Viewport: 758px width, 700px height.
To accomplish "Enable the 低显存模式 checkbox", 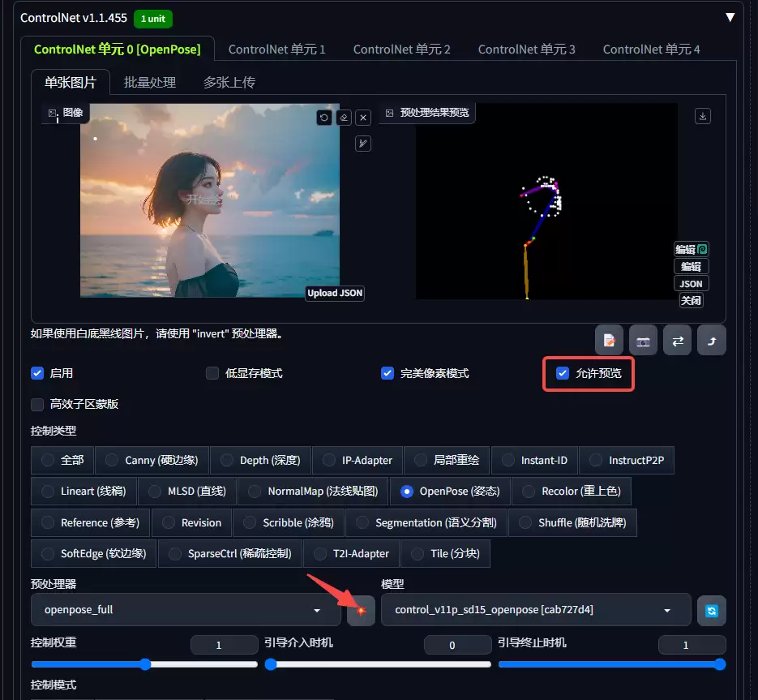I will pos(210,373).
